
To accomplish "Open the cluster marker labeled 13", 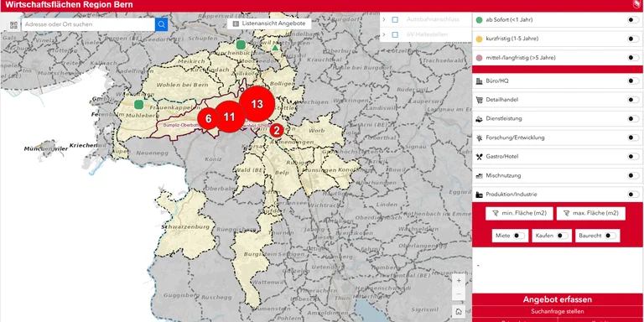I will point(257,104).
